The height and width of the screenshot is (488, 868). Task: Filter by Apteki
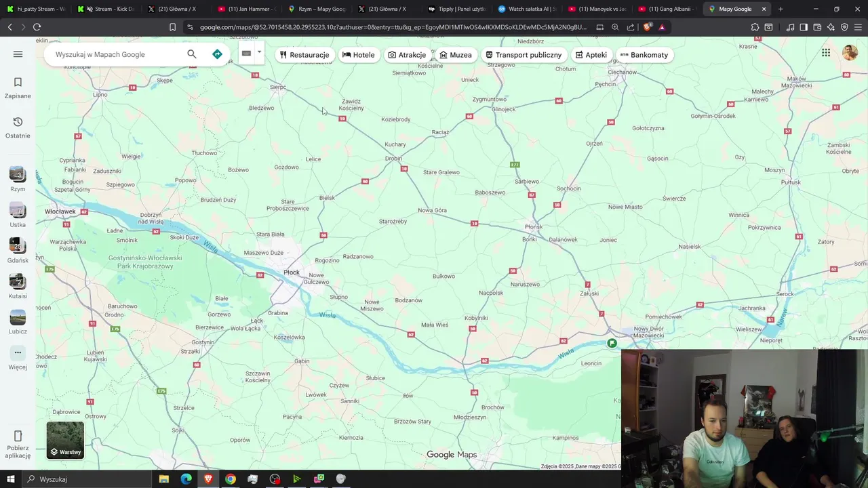pyautogui.click(x=591, y=55)
